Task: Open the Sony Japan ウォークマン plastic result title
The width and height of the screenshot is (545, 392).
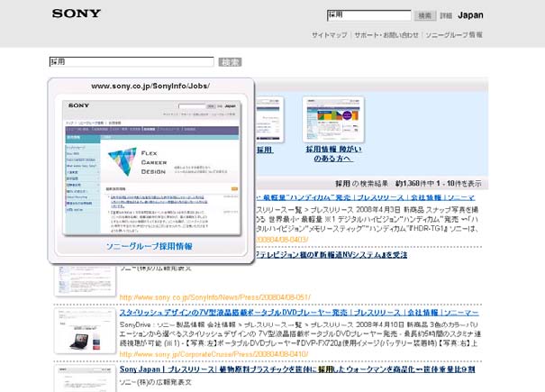Action: coord(297,369)
